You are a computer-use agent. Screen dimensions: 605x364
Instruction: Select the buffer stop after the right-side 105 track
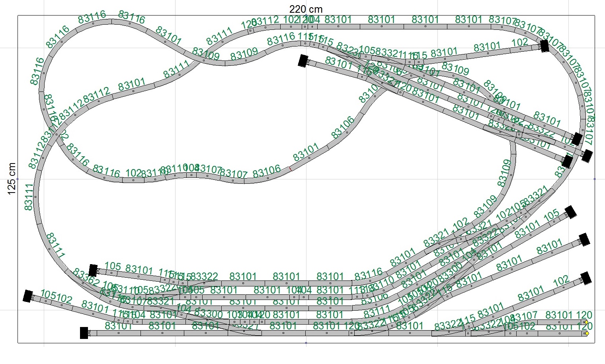[x=571, y=212]
